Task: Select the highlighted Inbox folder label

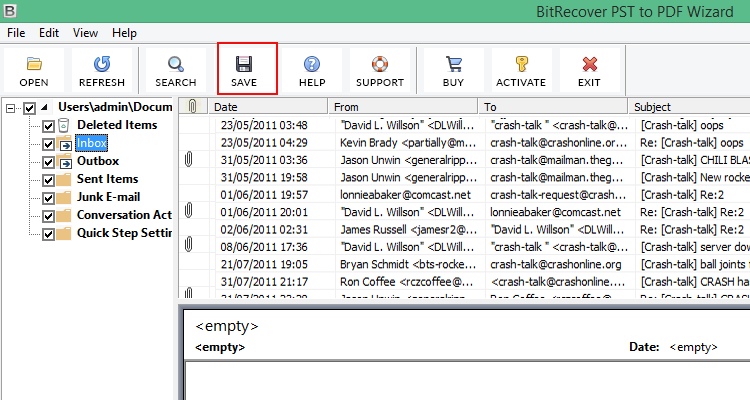Action: tap(91, 143)
